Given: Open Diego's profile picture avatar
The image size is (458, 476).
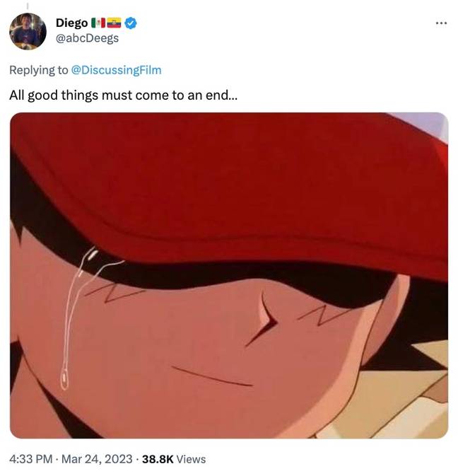Looking at the screenshot, I should 28,31.
